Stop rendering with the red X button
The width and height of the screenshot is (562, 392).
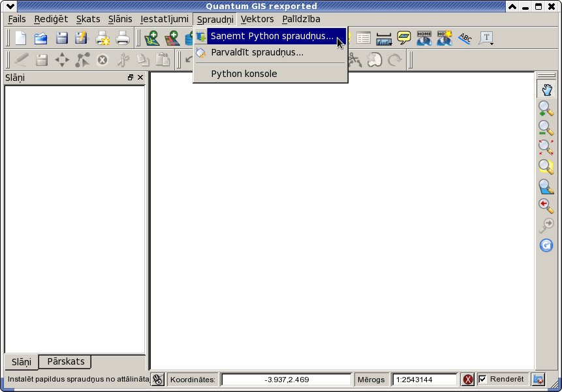pos(468,380)
